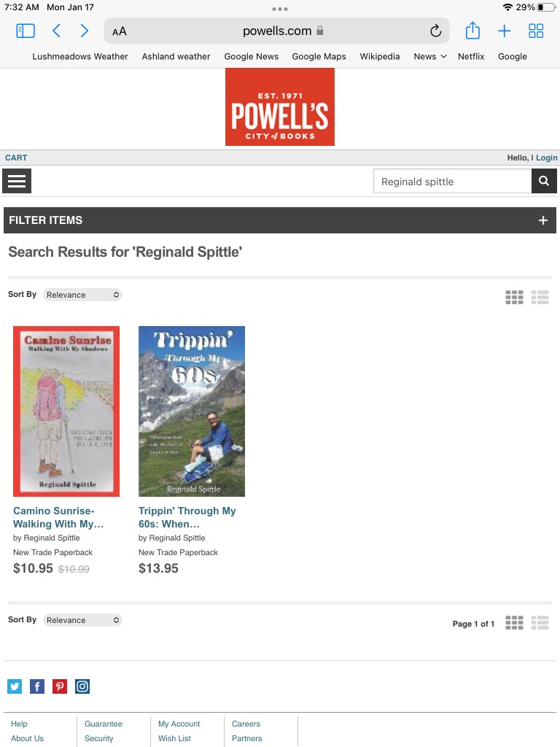Switch to grid view at top of results
Screen dimensions: 560x747
point(514,298)
